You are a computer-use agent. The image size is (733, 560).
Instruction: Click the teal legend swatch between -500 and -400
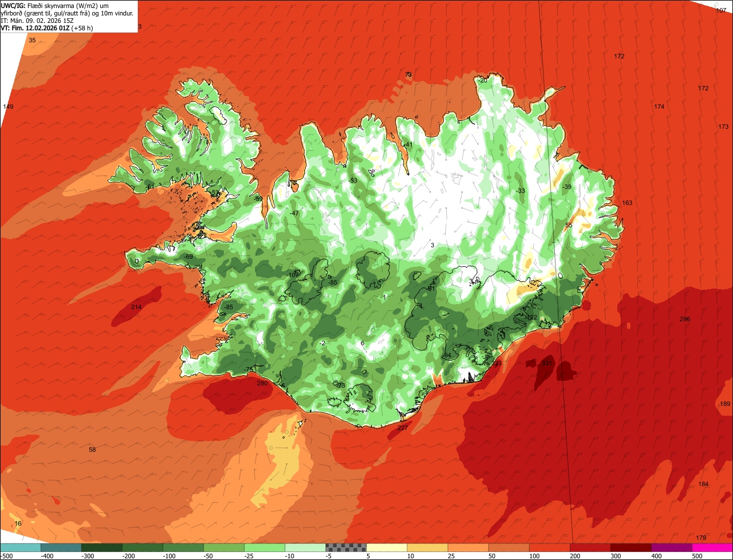pos(21,547)
